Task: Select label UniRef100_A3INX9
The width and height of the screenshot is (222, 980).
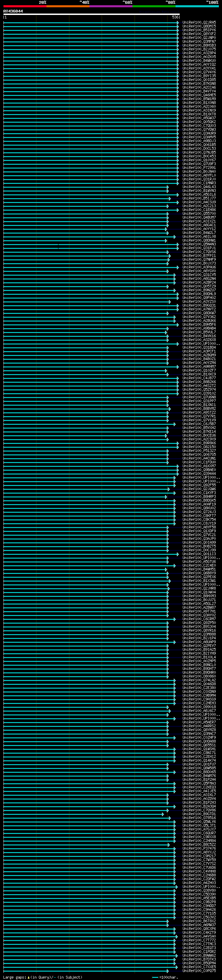Action: 199,110
